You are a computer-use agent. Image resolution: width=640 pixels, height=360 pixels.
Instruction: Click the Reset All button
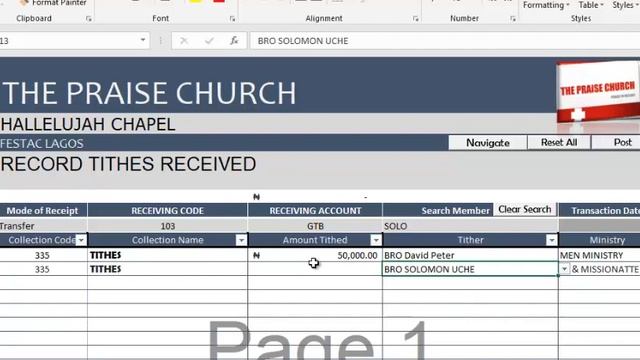[x=559, y=142]
